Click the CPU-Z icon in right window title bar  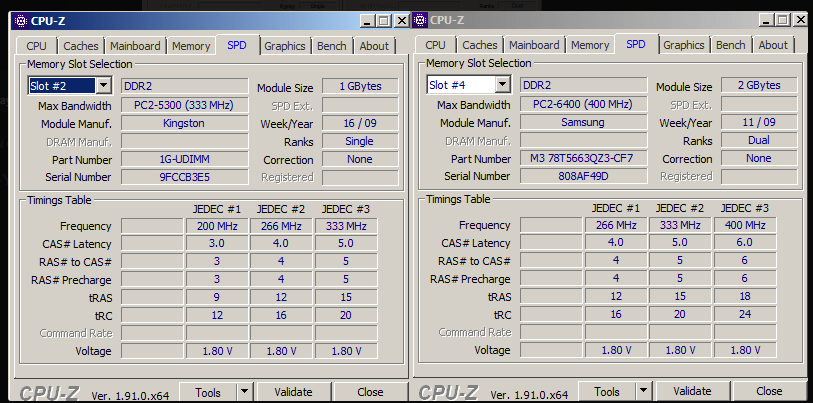click(419, 20)
